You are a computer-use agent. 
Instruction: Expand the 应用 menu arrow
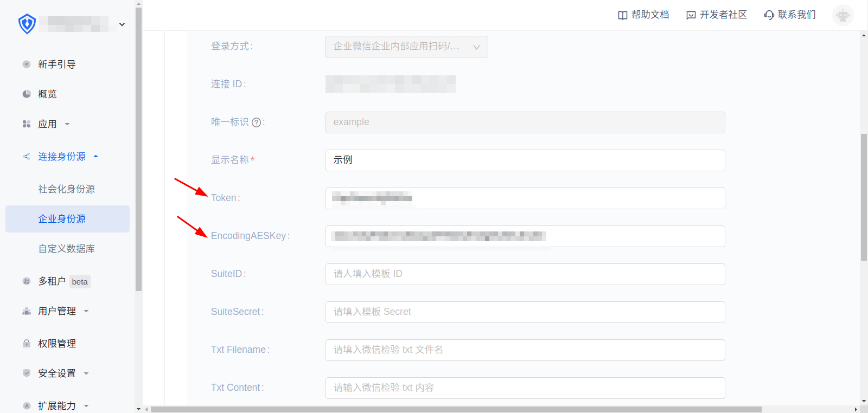click(x=67, y=124)
